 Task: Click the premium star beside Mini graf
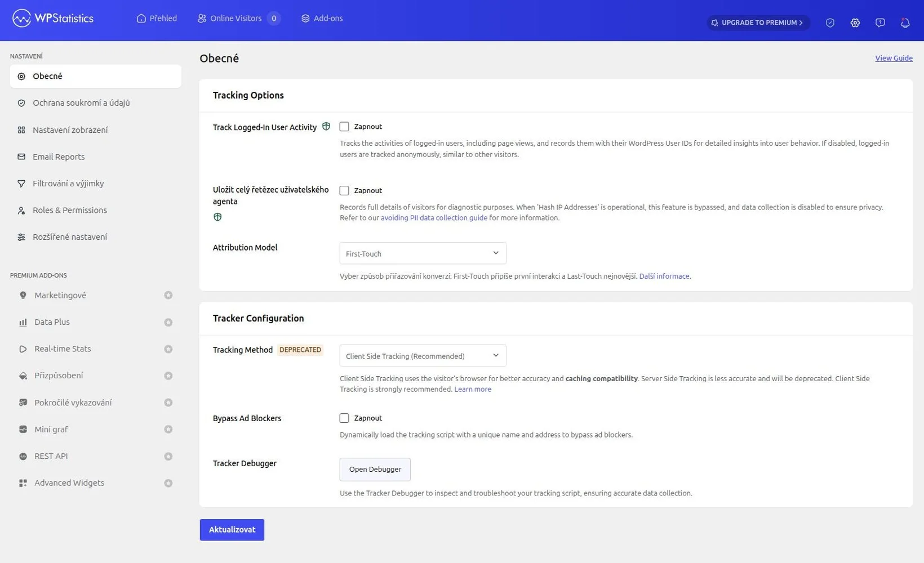coord(168,429)
